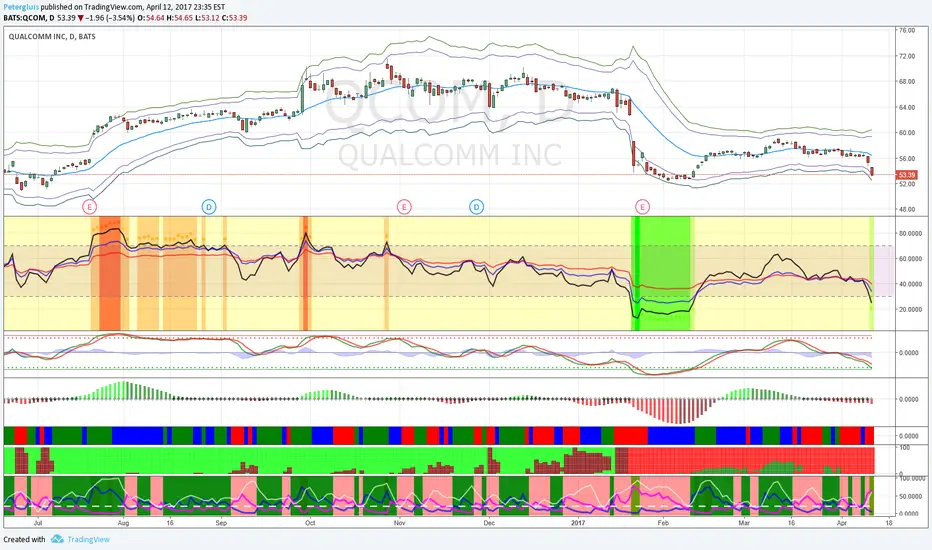932x550 pixels.
Task: Click the Feb label on time axis
Action: point(663,523)
